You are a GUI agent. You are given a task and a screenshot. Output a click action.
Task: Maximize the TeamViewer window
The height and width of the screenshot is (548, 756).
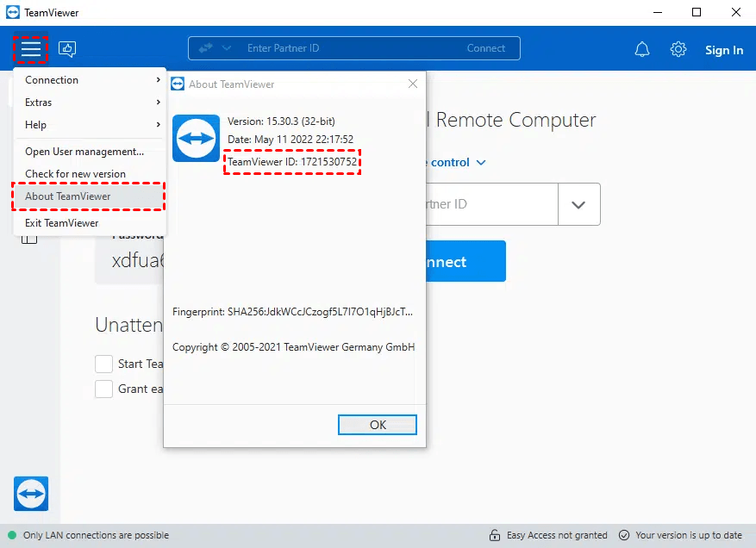pos(697,13)
